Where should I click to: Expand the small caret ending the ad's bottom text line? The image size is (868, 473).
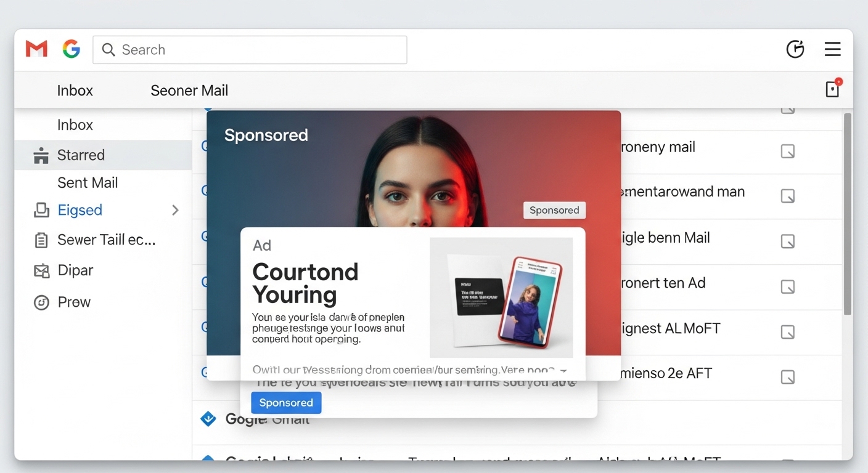(x=562, y=371)
